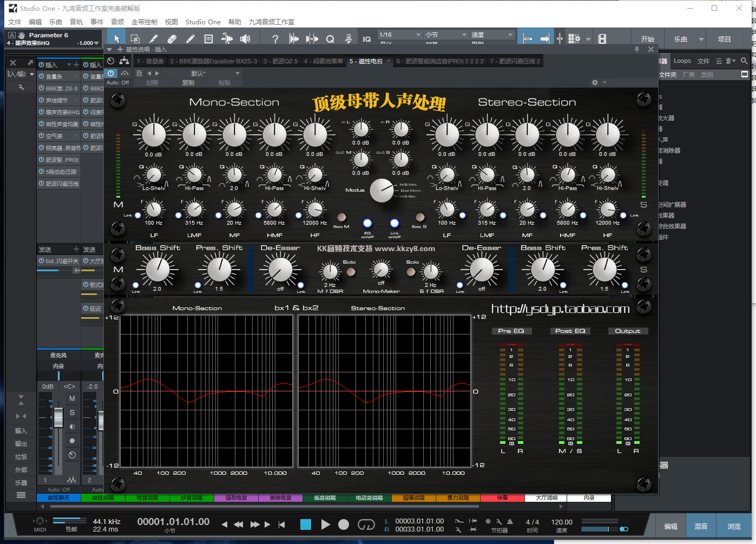Screen dimensions: 756x544
Task: Toggle power for 空气感 insert effect
Action: (42, 136)
